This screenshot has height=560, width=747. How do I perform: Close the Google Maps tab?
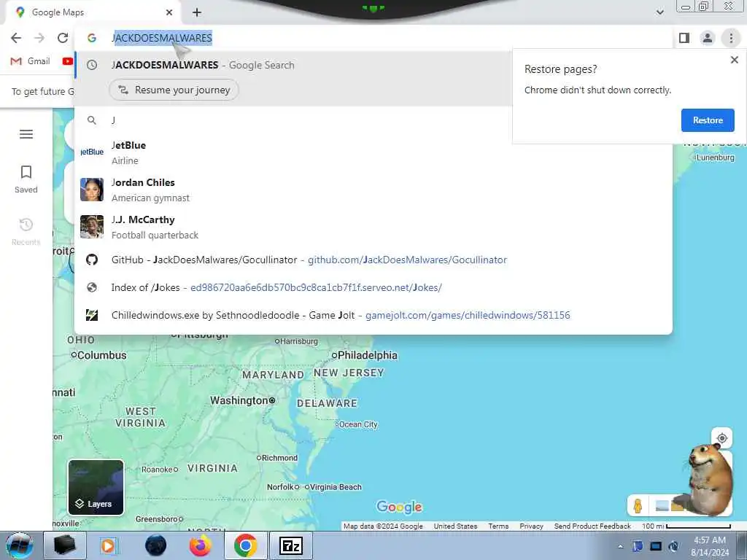point(169,12)
